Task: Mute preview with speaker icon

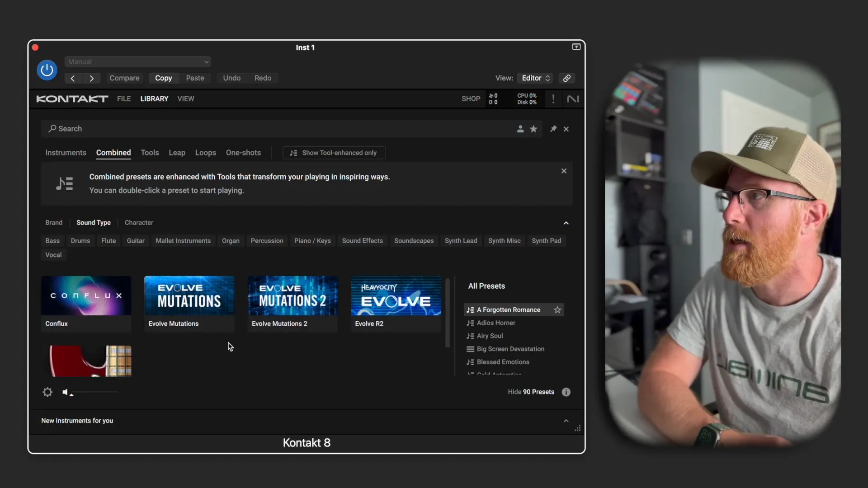Action: click(66, 392)
